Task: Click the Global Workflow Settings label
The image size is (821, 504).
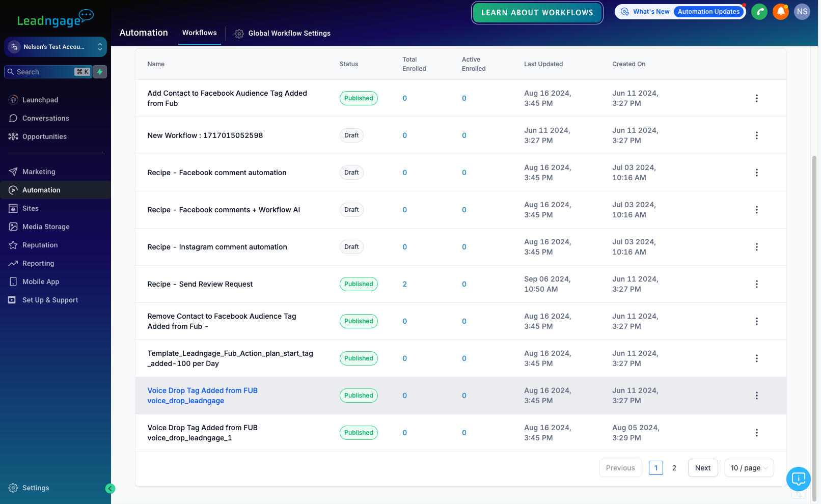Action: click(289, 33)
